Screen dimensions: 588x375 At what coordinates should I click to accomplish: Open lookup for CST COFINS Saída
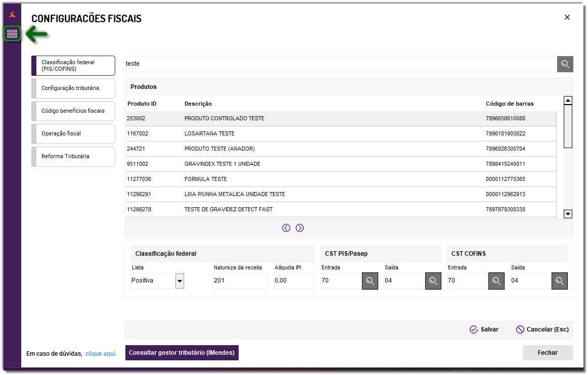click(559, 281)
